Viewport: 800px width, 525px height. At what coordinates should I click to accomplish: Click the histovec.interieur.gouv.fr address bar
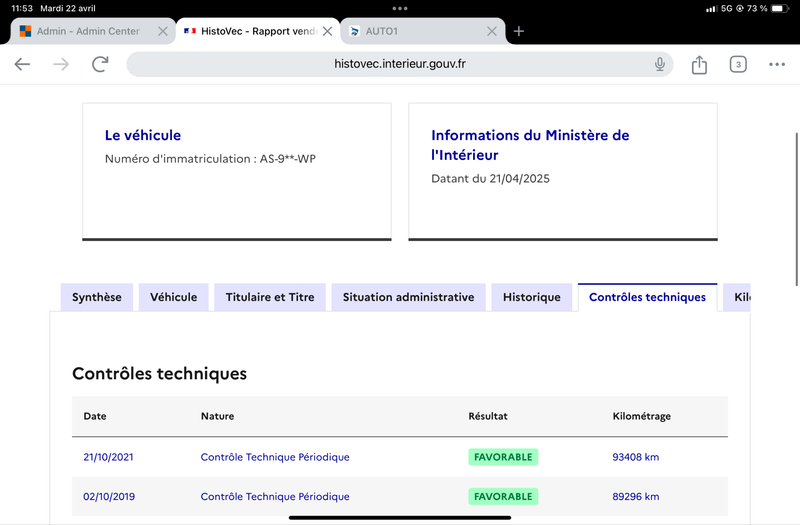pos(399,64)
